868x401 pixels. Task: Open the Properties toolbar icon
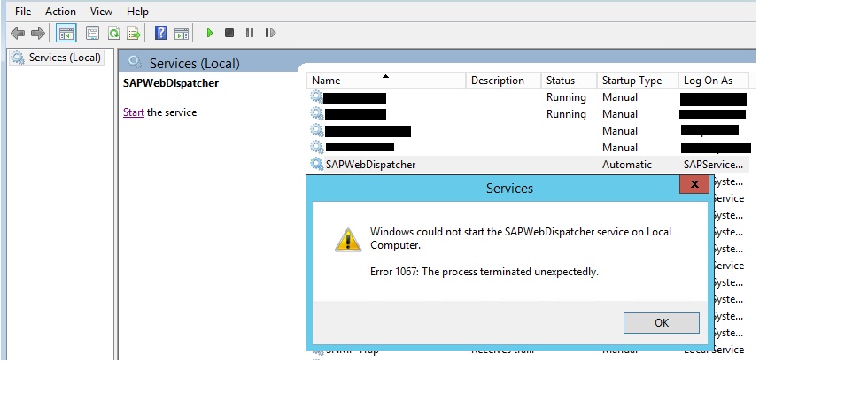click(92, 33)
